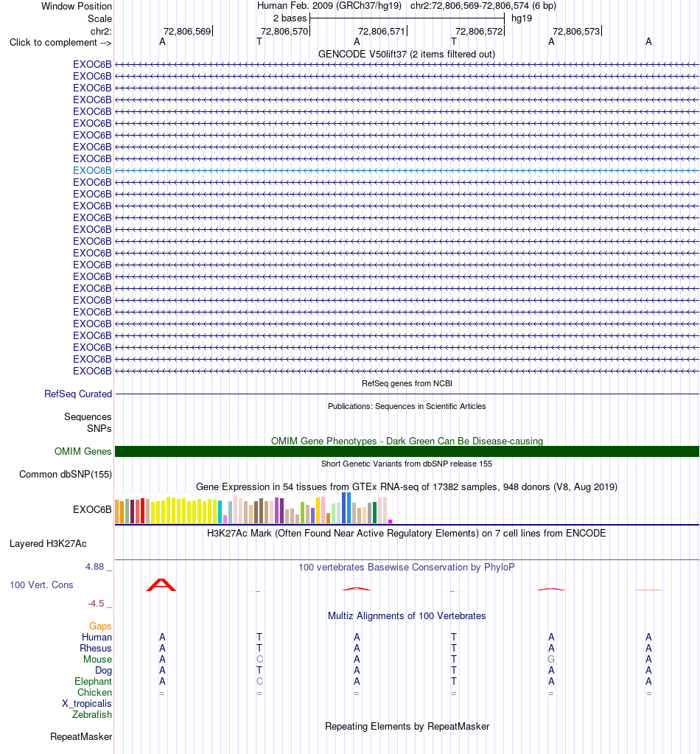
Task: Click the '2 bases' scale bar text
Action: coord(290,18)
